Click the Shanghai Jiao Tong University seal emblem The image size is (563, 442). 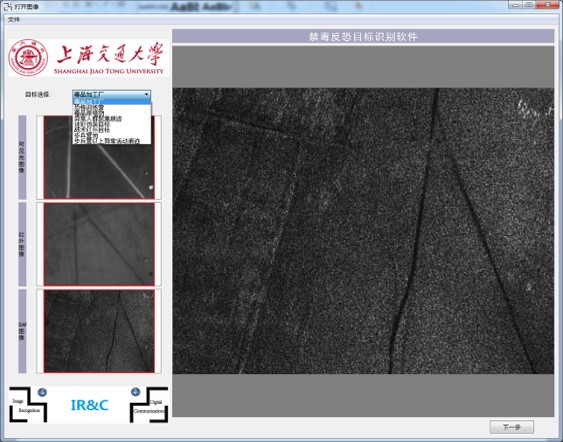pyautogui.click(x=28, y=58)
